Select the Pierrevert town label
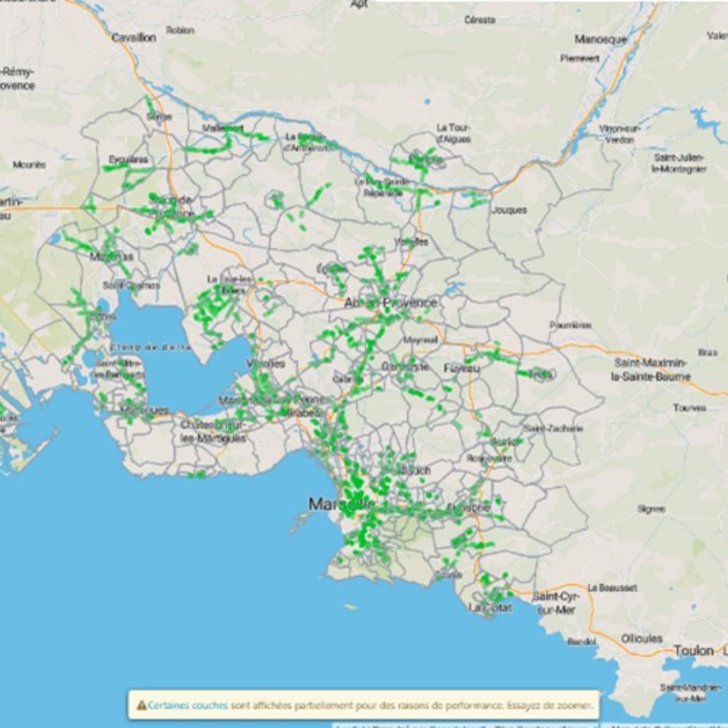Image resolution: width=728 pixels, height=728 pixels. tap(580, 59)
